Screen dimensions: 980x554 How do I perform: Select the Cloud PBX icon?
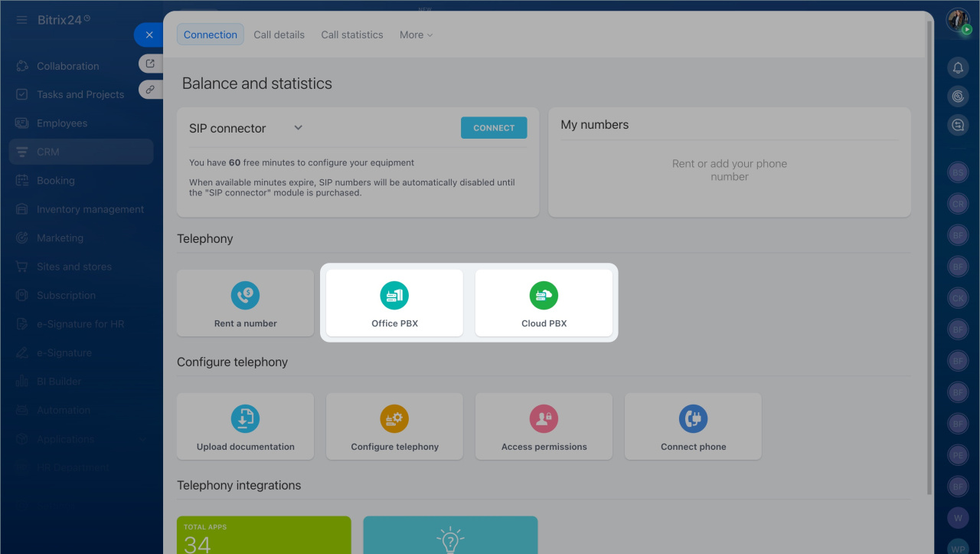click(544, 295)
